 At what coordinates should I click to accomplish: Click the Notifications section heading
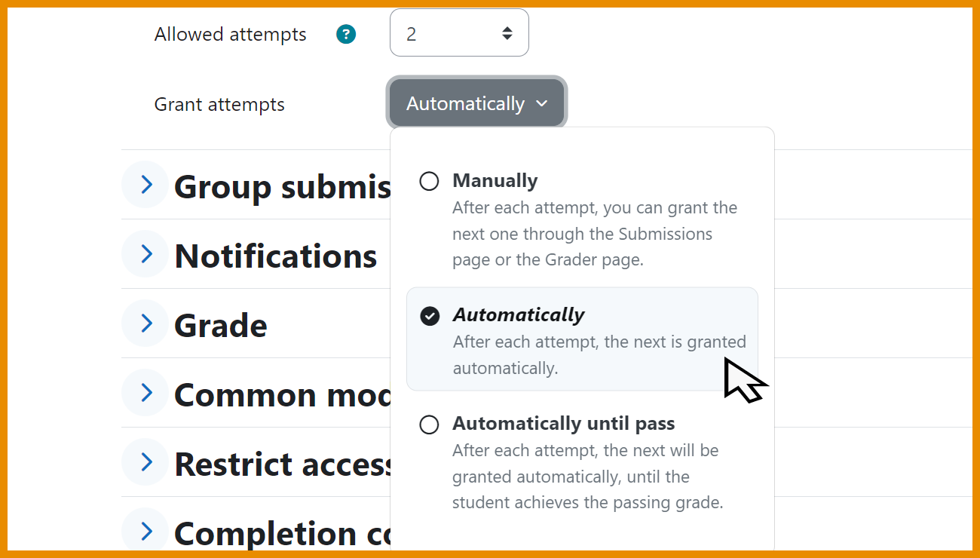pyautogui.click(x=276, y=256)
